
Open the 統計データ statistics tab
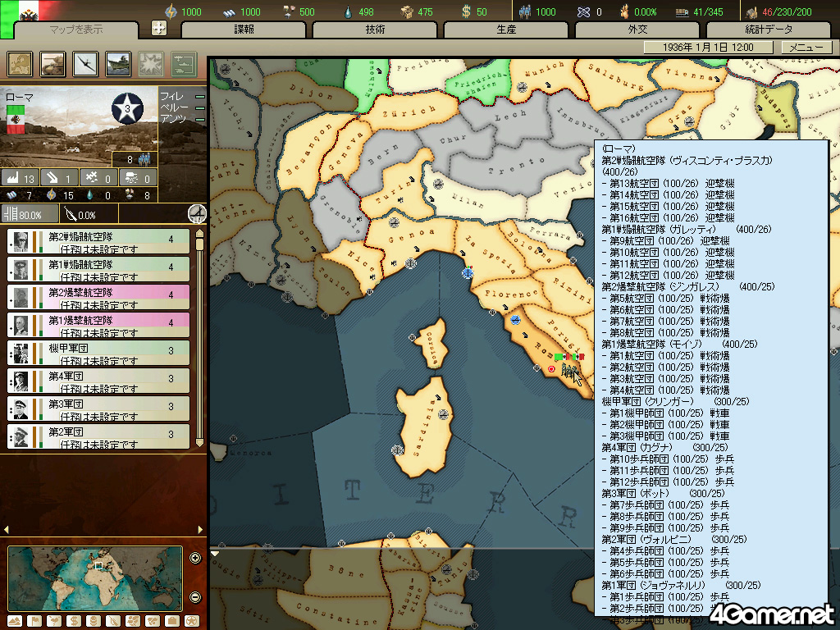[769, 30]
